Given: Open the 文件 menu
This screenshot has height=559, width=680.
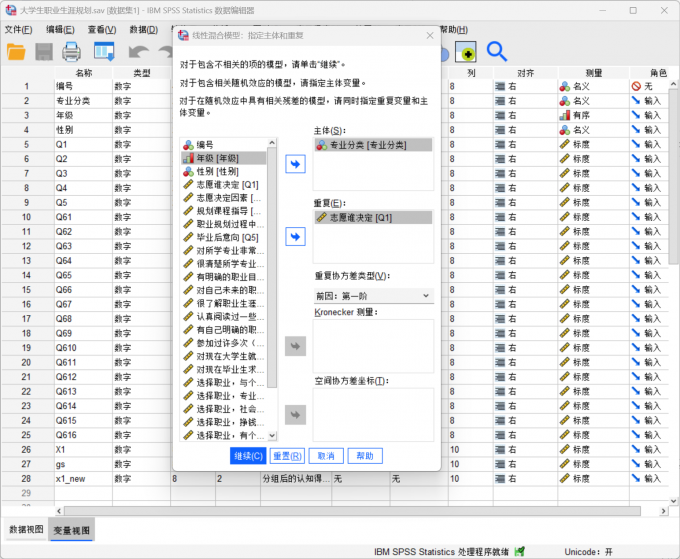Looking at the screenshot, I should pos(18,29).
